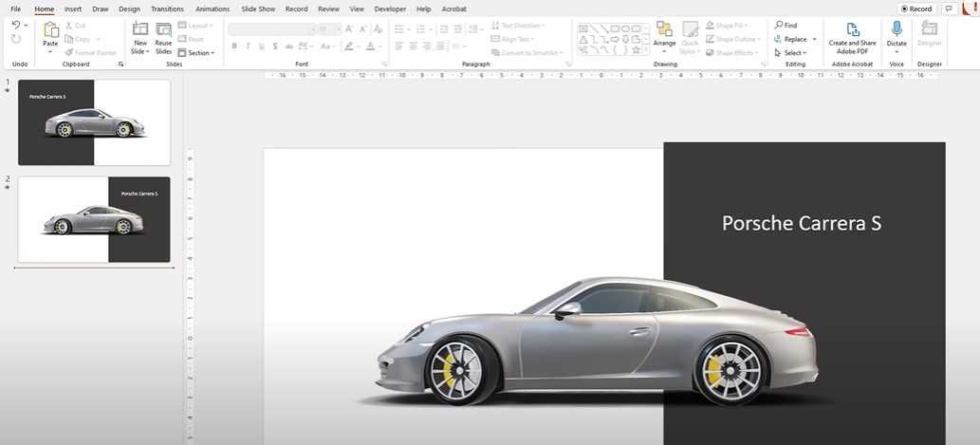This screenshot has height=445, width=980.
Task: Insert a New Slide
Action: pyautogui.click(x=140, y=38)
